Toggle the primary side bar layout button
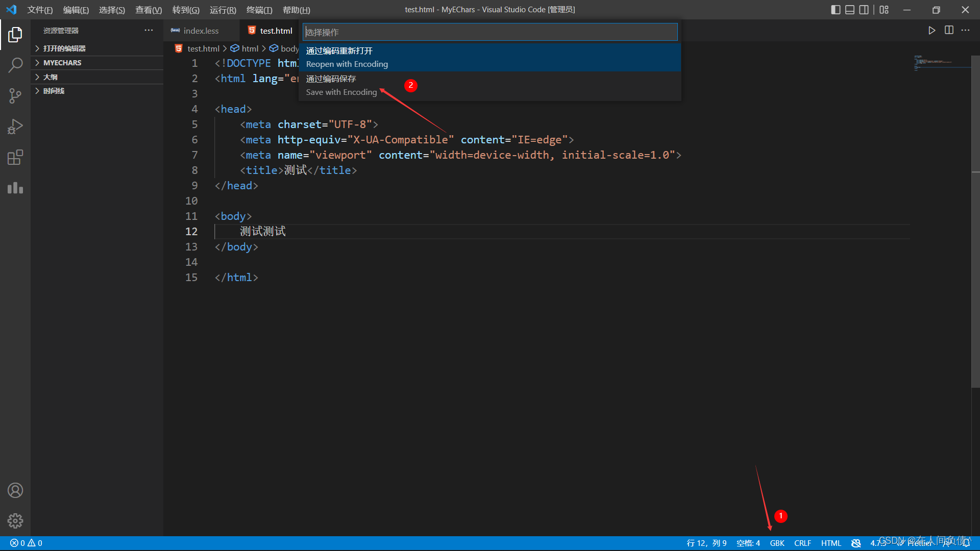The width and height of the screenshot is (980, 551). [x=836, y=10]
